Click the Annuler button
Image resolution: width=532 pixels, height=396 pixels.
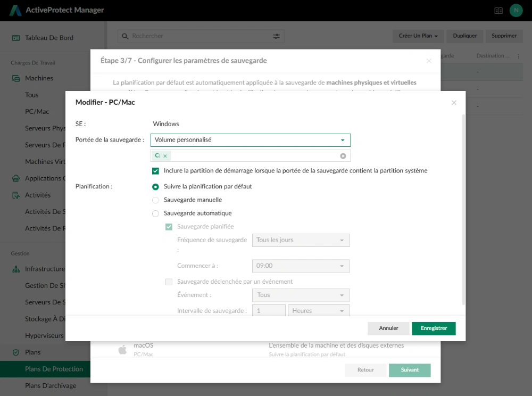point(388,328)
